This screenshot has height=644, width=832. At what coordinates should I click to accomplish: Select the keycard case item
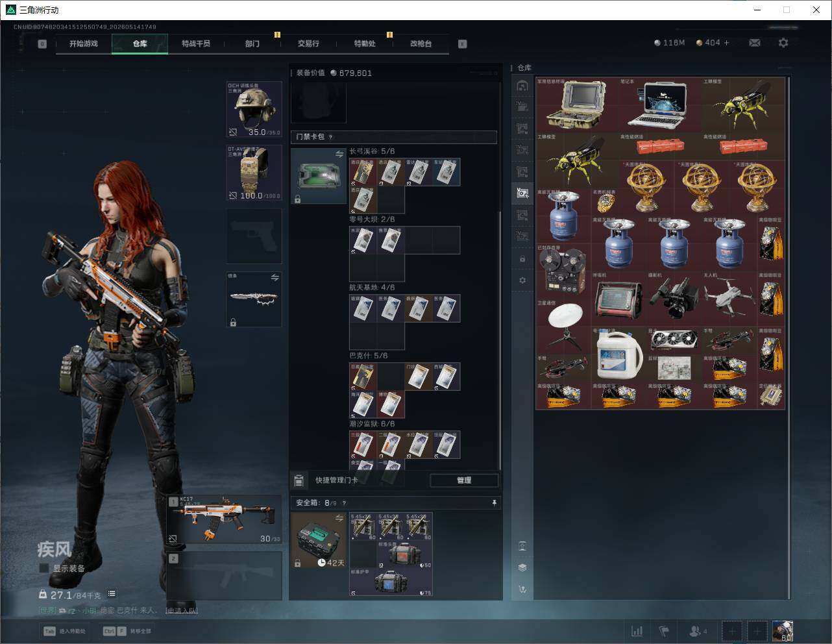319,176
